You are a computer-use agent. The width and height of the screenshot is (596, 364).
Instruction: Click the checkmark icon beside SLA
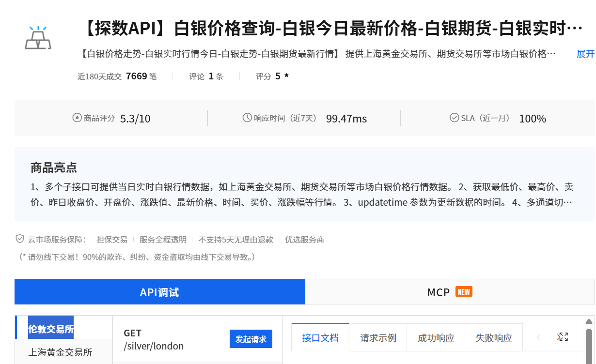point(455,118)
